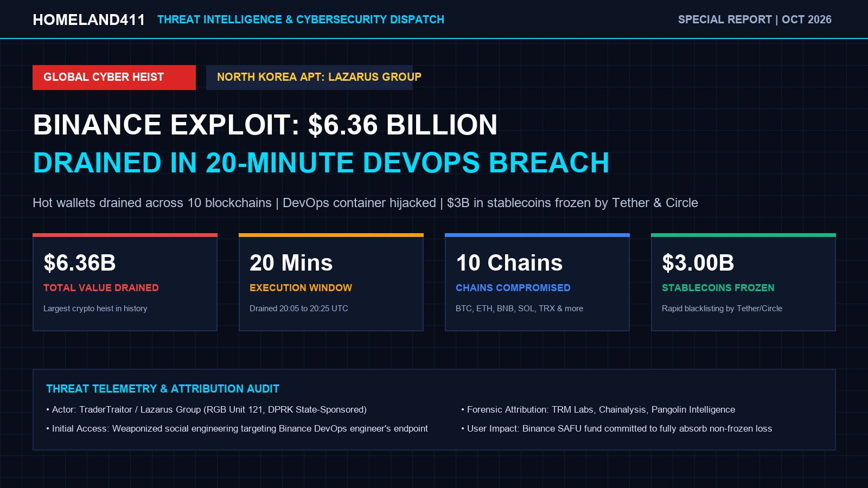Click Largest crypto heist in history note

(x=95, y=309)
